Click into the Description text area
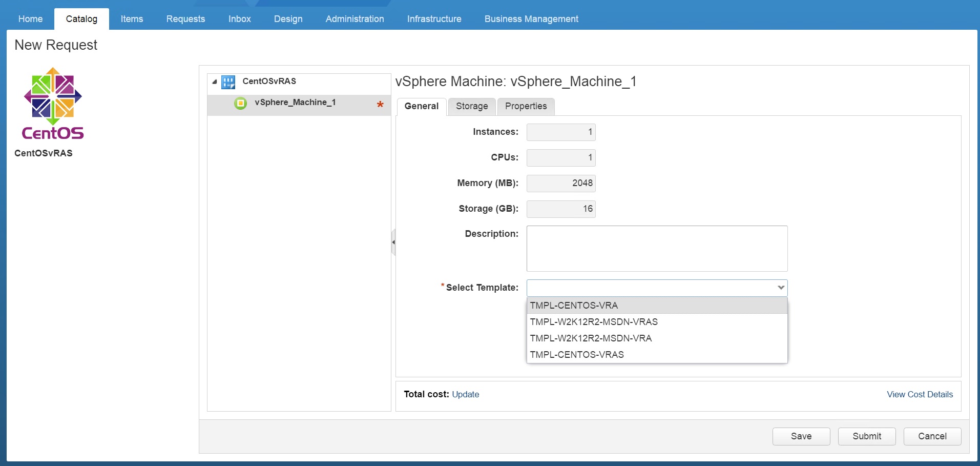Viewport: 980px width, 466px height. (657, 249)
